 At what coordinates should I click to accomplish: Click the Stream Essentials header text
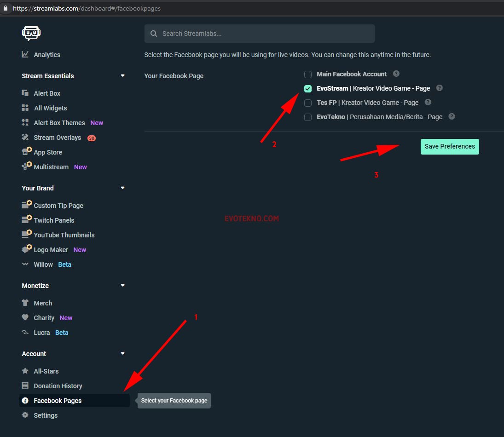(48, 76)
